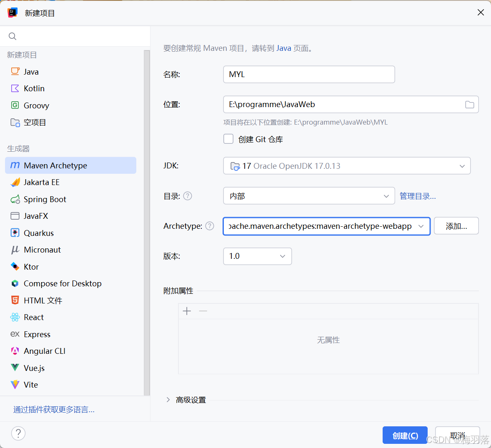Screen dimensions: 491x448
Task: Select Java project type
Action: (x=71, y=71)
